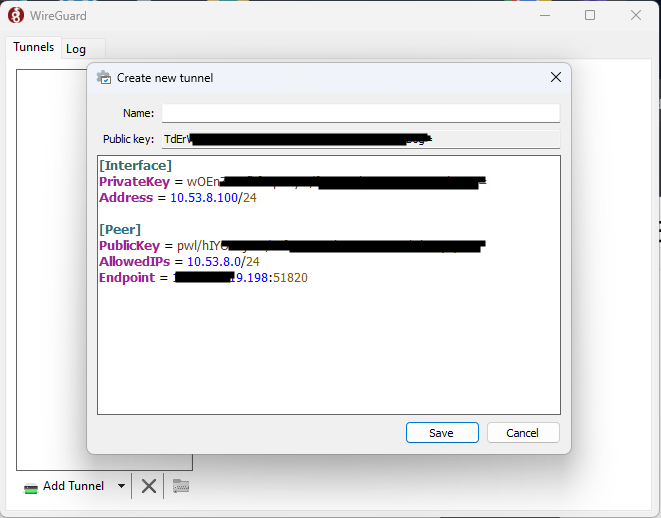The image size is (661, 518).
Task: Click the Create new tunnel dialog icon
Action: 104,78
